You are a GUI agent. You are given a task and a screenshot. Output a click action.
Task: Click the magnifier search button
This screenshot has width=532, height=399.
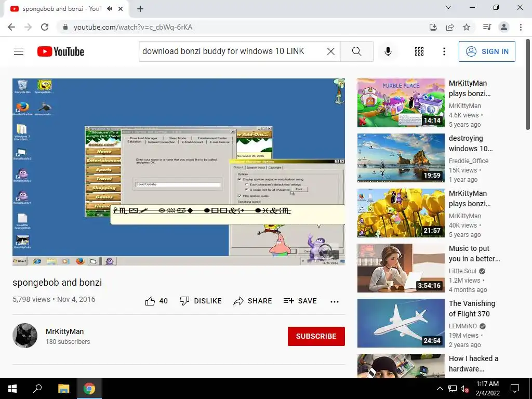click(x=356, y=51)
